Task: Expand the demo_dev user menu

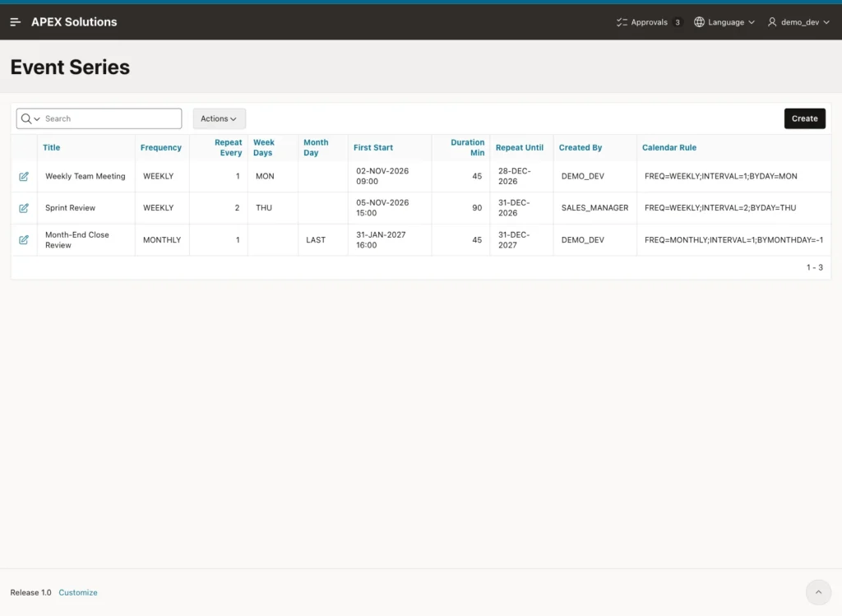Action: click(798, 22)
